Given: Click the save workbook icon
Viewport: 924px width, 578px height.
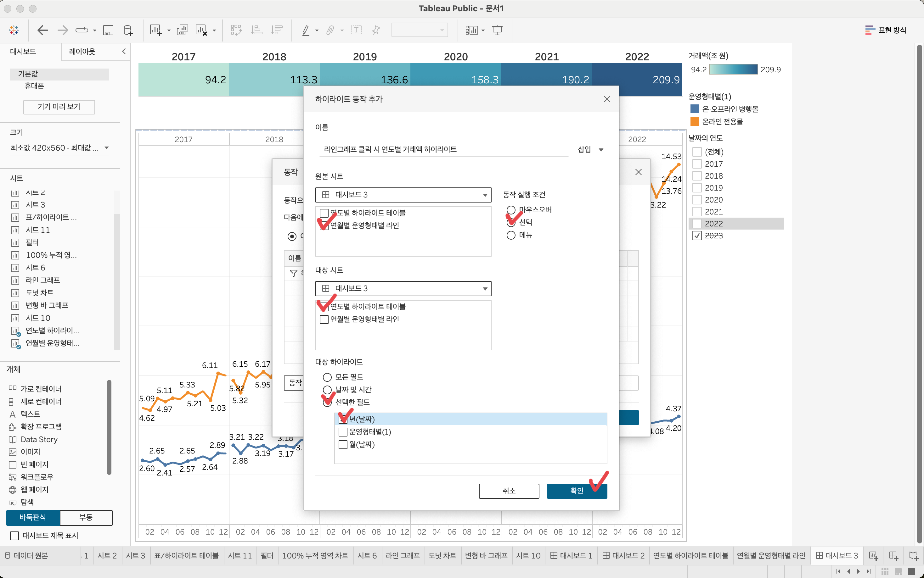Looking at the screenshot, I should (108, 30).
